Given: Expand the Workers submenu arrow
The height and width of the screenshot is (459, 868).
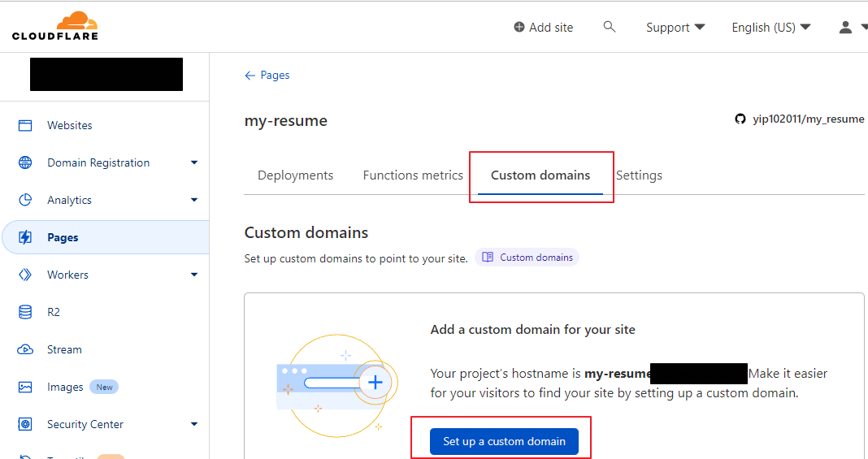Looking at the screenshot, I should (x=194, y=275).
